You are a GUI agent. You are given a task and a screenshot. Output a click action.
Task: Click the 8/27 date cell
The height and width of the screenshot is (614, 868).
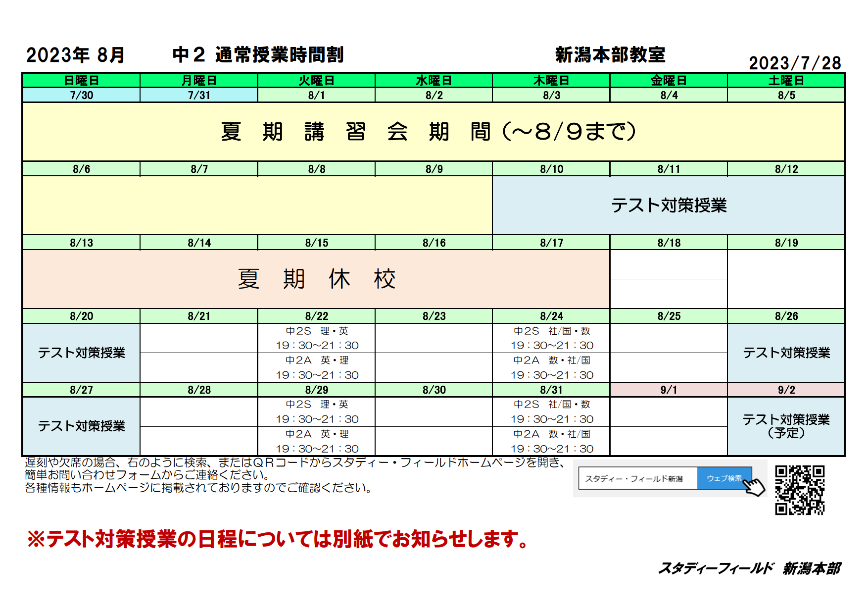(x=82, y=390)
